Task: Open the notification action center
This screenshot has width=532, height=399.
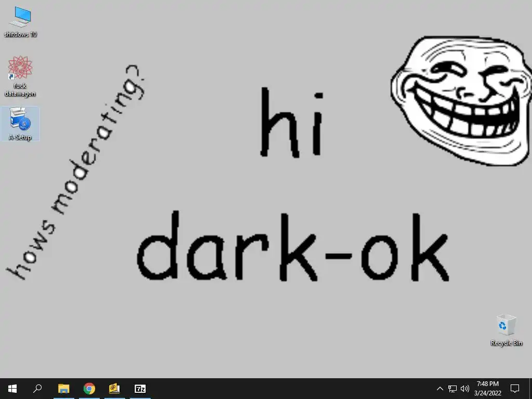Action: click(x=515, y=389)
